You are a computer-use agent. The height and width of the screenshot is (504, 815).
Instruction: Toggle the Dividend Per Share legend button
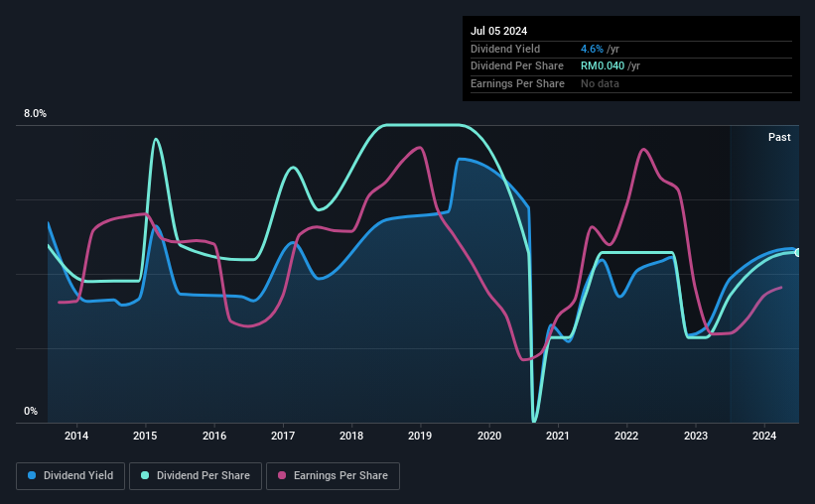click(x=196, y=476)
